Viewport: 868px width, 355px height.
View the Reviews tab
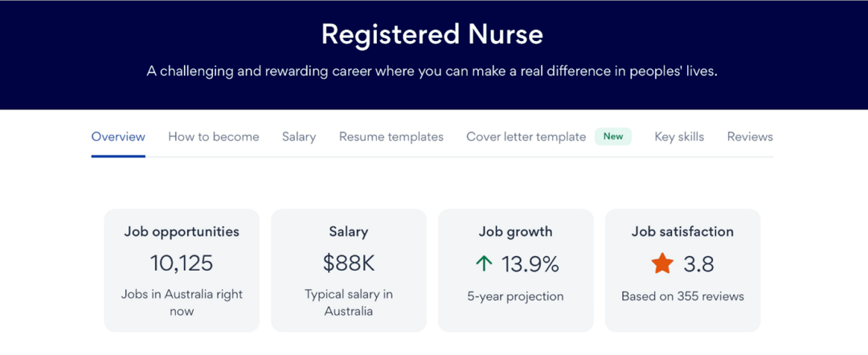click(750, 137)
